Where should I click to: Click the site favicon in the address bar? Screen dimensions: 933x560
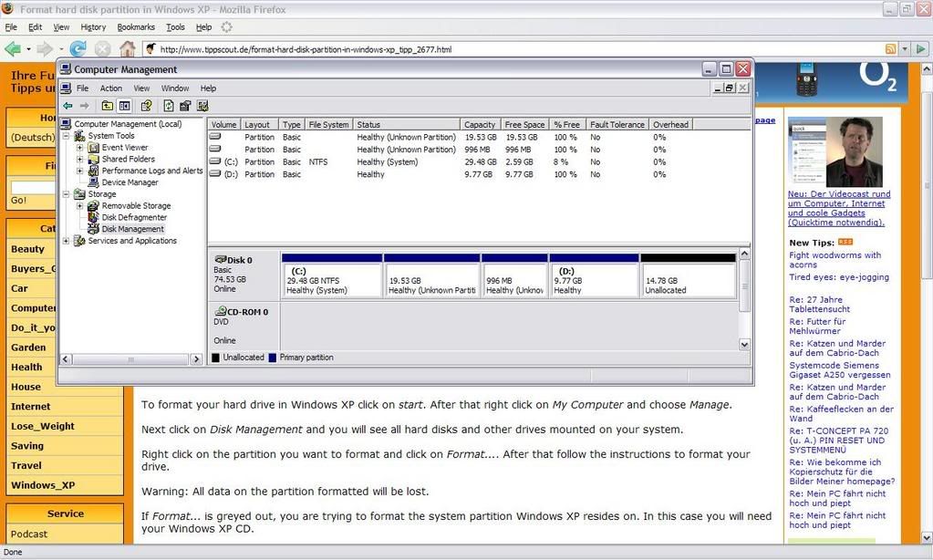[x=151, y=49]
